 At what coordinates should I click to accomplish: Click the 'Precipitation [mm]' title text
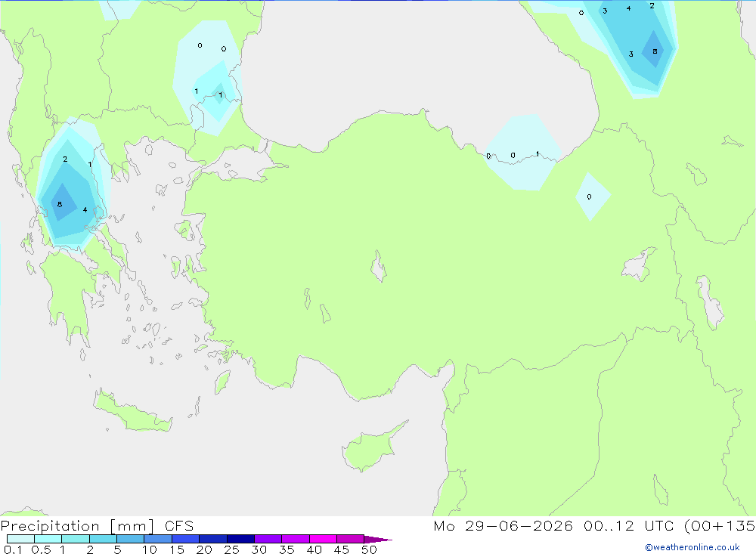(x=78, y=526)
